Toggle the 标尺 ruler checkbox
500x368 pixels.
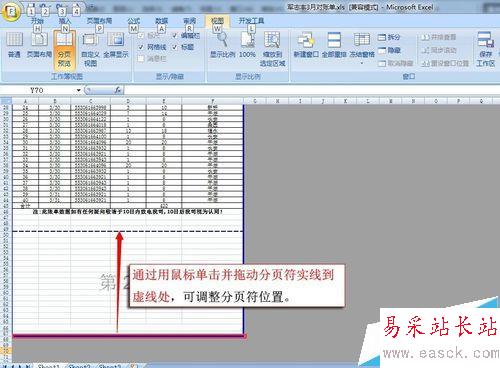(141, 36)
